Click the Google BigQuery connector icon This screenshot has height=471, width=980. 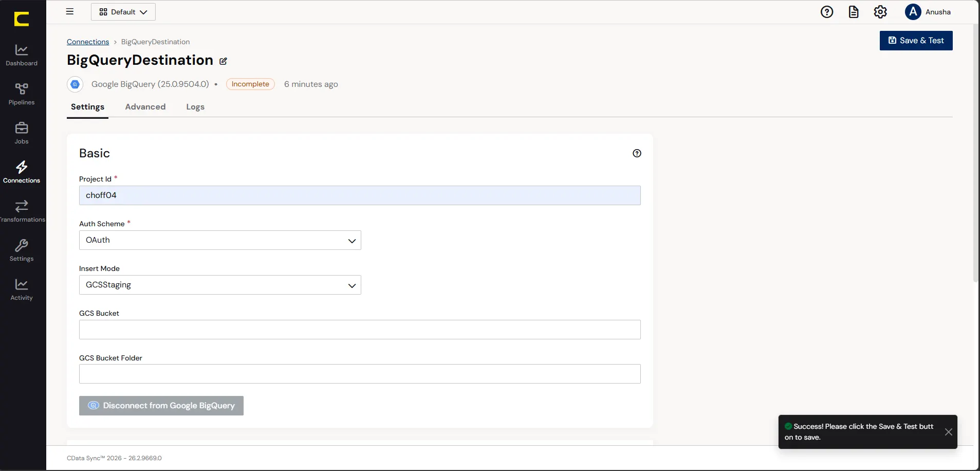tap(75, 84)
